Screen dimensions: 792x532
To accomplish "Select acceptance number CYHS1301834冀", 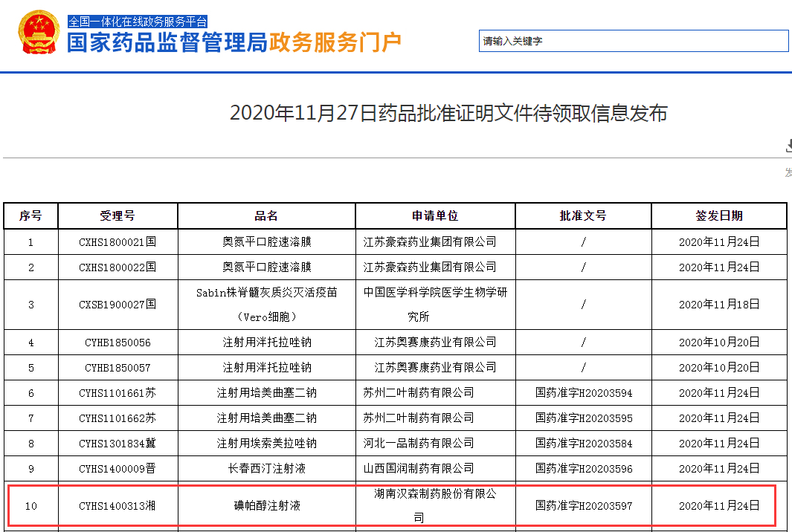I will [x=117, y=444].
